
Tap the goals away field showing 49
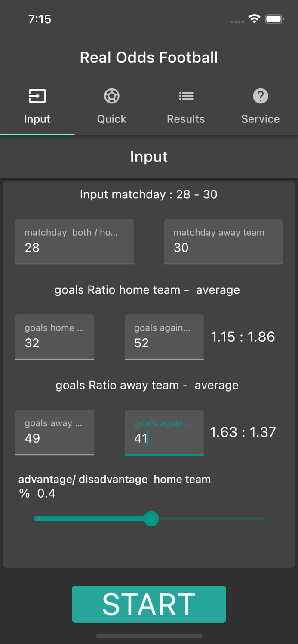coord(55,432)
